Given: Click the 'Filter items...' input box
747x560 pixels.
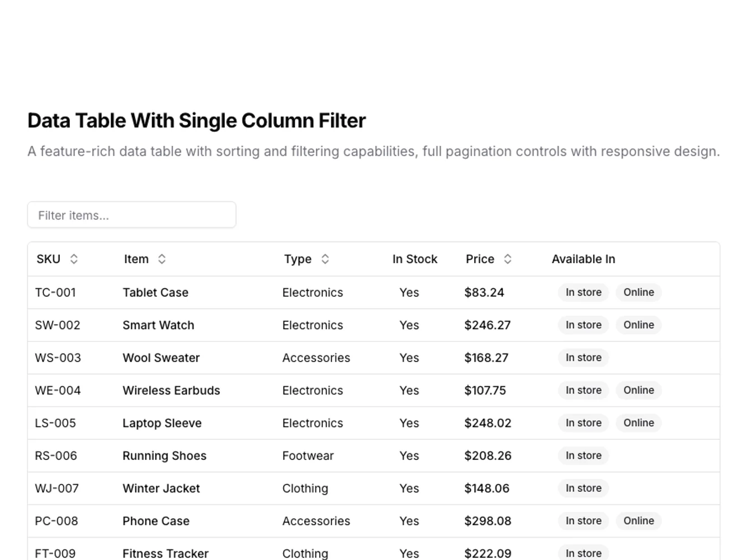Looking at the screenshot, I should coord(132,215).
